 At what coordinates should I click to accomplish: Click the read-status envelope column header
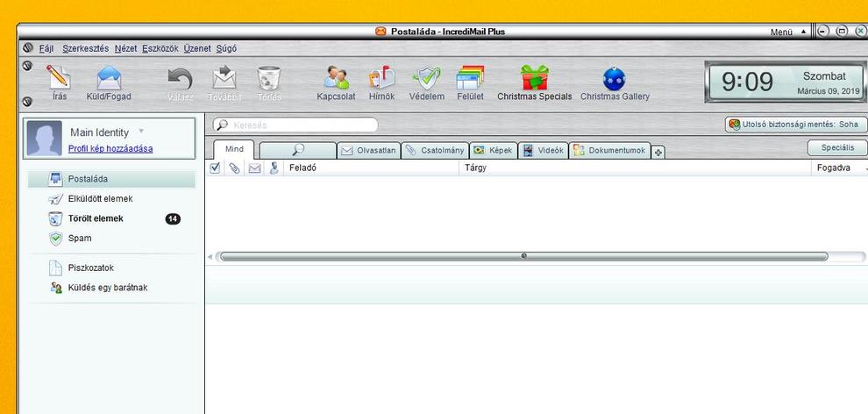pyautogui.click(x=254, y=168)
